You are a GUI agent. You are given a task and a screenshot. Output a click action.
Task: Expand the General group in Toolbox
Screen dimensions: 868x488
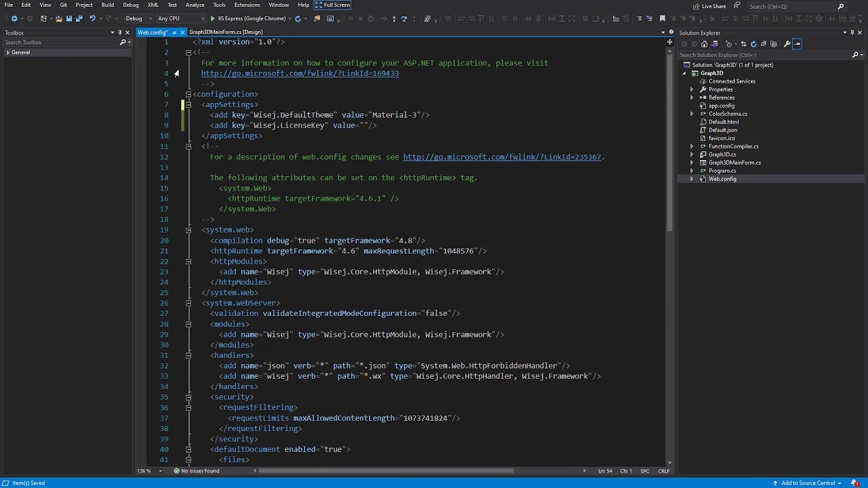(8, 52)
